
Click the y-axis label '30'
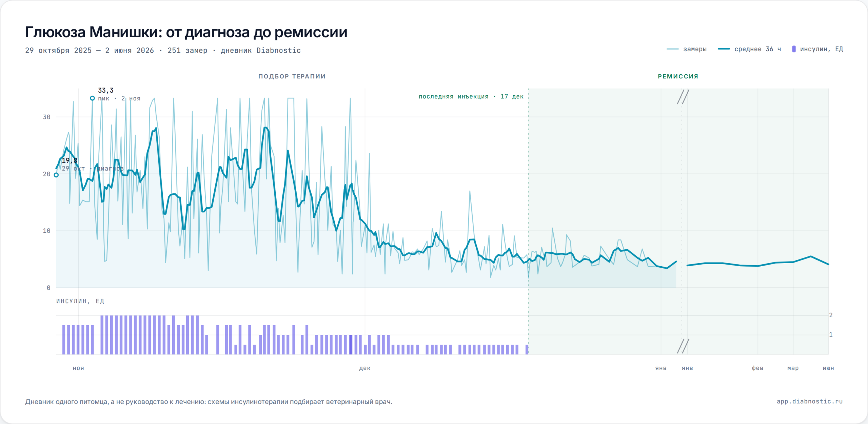tap(46, 117)
